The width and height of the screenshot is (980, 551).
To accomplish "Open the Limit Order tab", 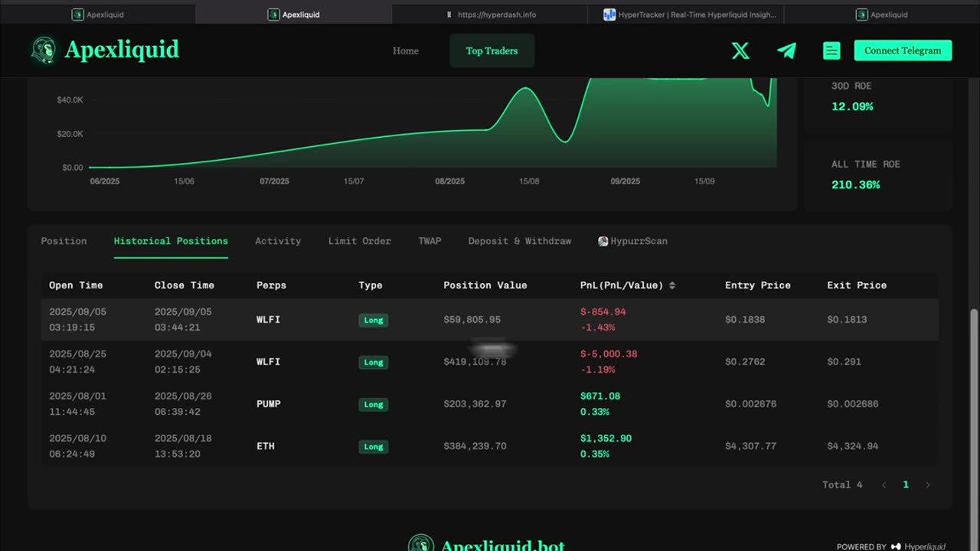I will tap(359, 241).
